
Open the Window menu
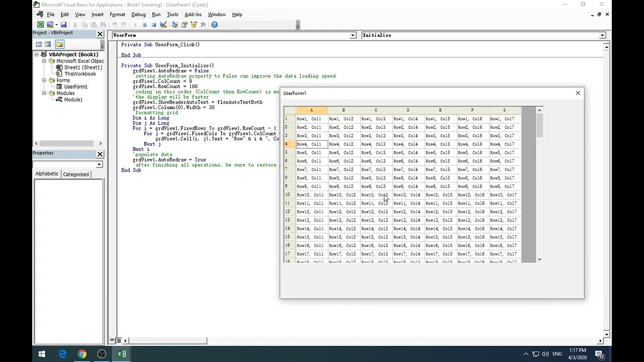217,15
